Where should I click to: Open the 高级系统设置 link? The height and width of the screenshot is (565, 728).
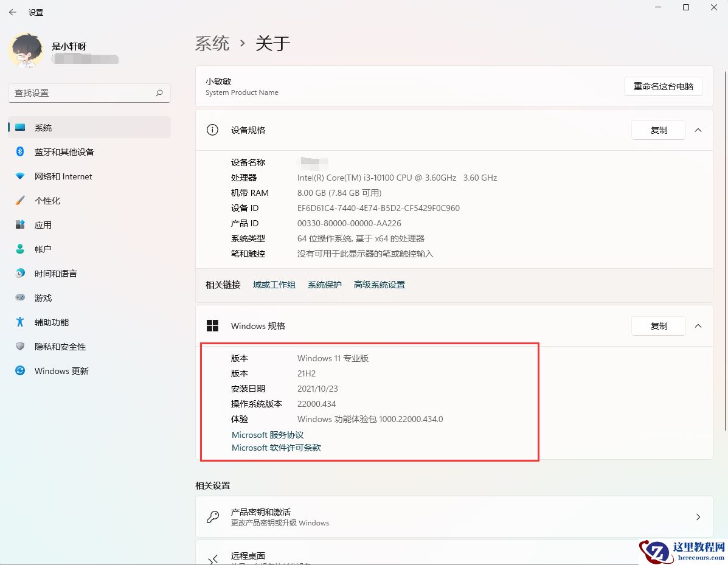coord(379,283)
